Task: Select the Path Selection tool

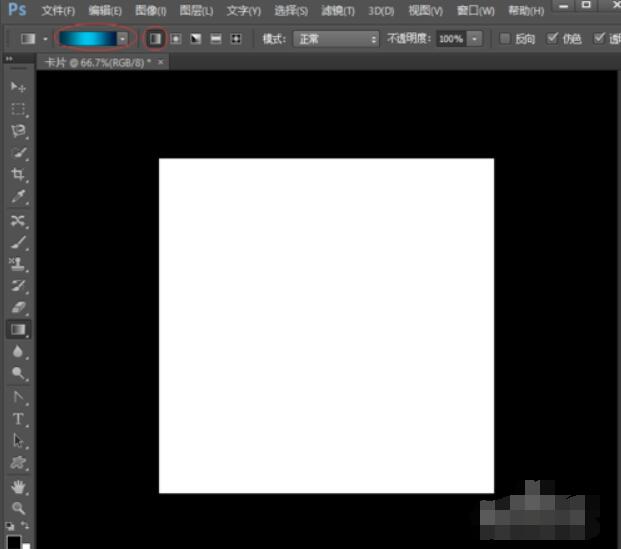Action: [18, 440]
